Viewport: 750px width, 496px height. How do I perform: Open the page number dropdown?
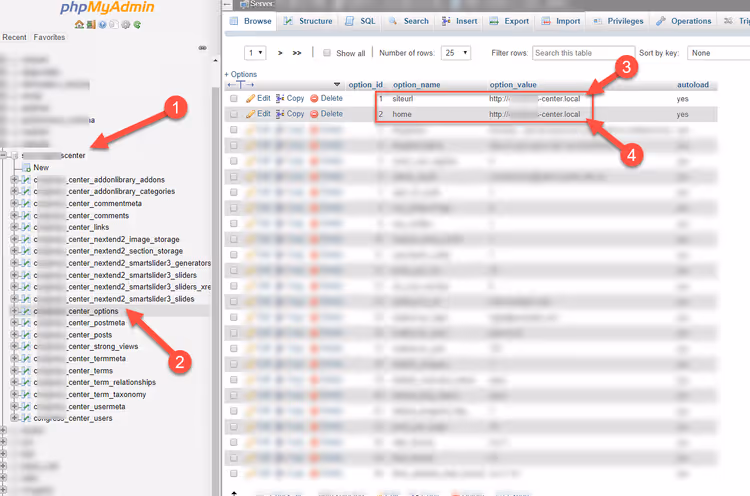click(255, 53)
